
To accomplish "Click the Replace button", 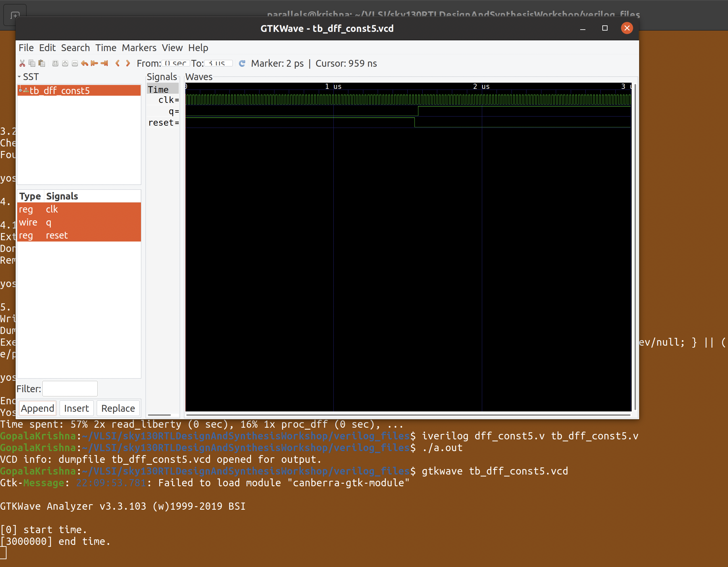I will pyautogui.click(x=118, y=408).
